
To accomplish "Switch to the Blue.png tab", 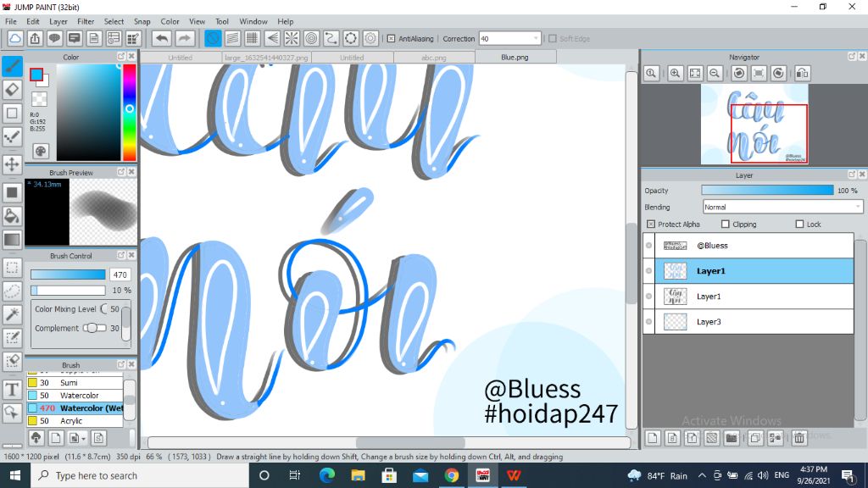I will (x=515, y=57).
